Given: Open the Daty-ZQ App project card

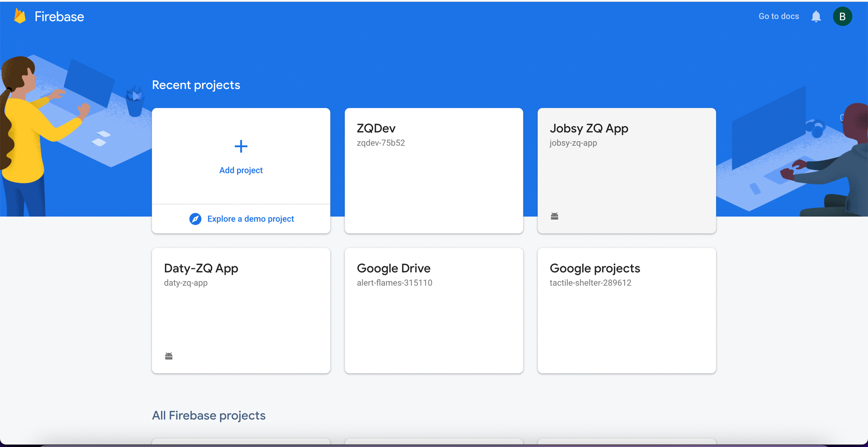Looking at the screenshot, I should pyautogui.click(x=241, y=310).
